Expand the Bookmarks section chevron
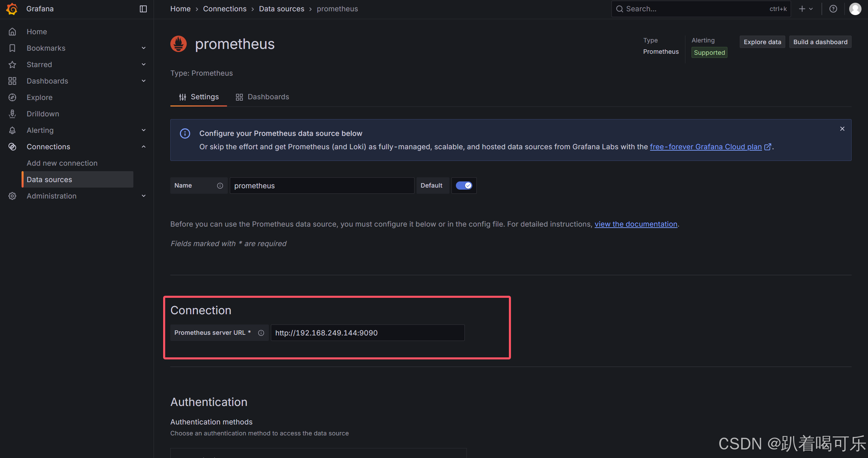 pyautogui.click(x=144, y=48)
